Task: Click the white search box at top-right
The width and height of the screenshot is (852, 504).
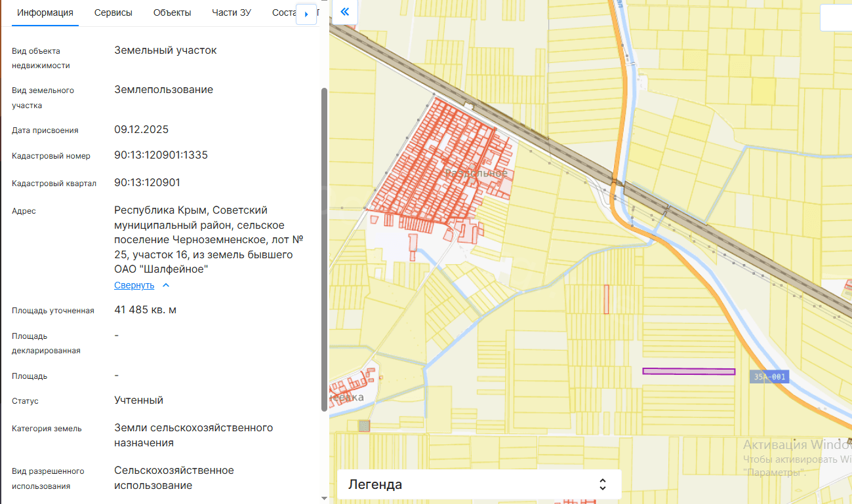Action: pos(836,18)
